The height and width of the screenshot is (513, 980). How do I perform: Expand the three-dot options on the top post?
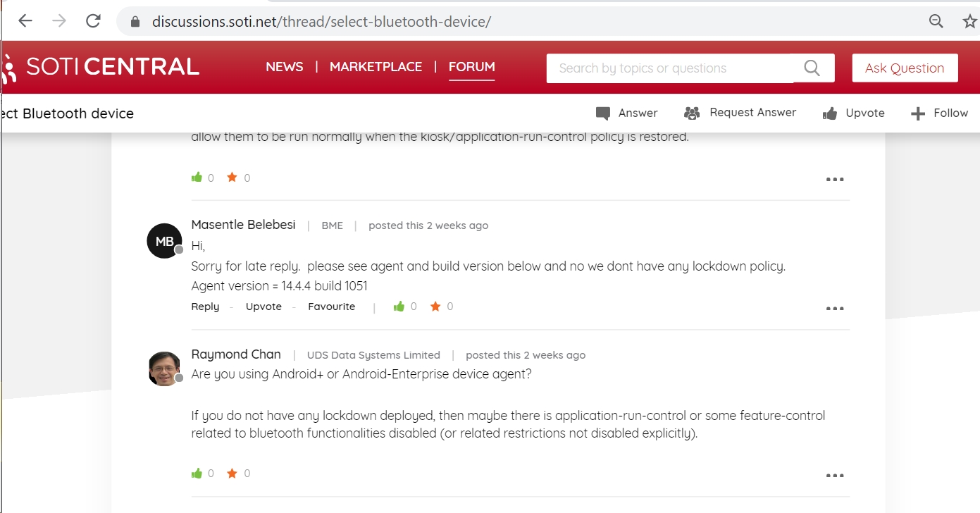pyautogui.click(x=835, y=180)
